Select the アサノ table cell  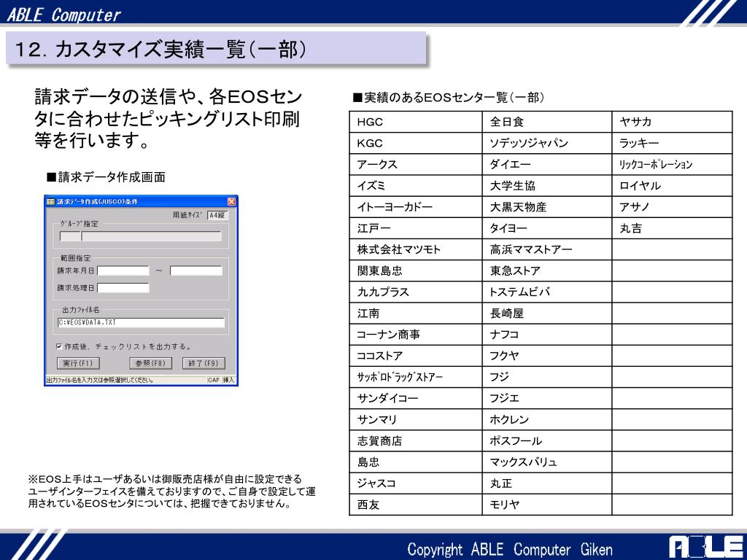tap(672, 207)
